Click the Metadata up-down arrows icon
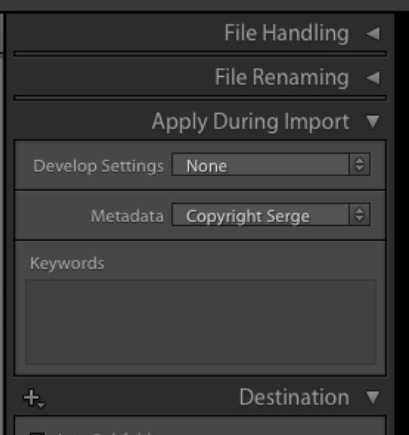The image size is (409, 435). [359, 215]
